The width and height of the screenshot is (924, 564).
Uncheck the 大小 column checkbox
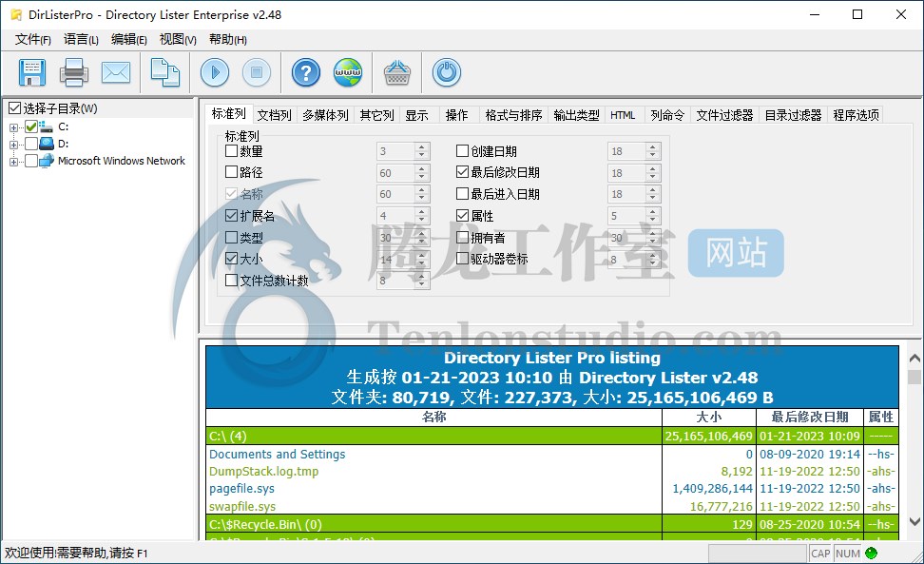(231, 259)
